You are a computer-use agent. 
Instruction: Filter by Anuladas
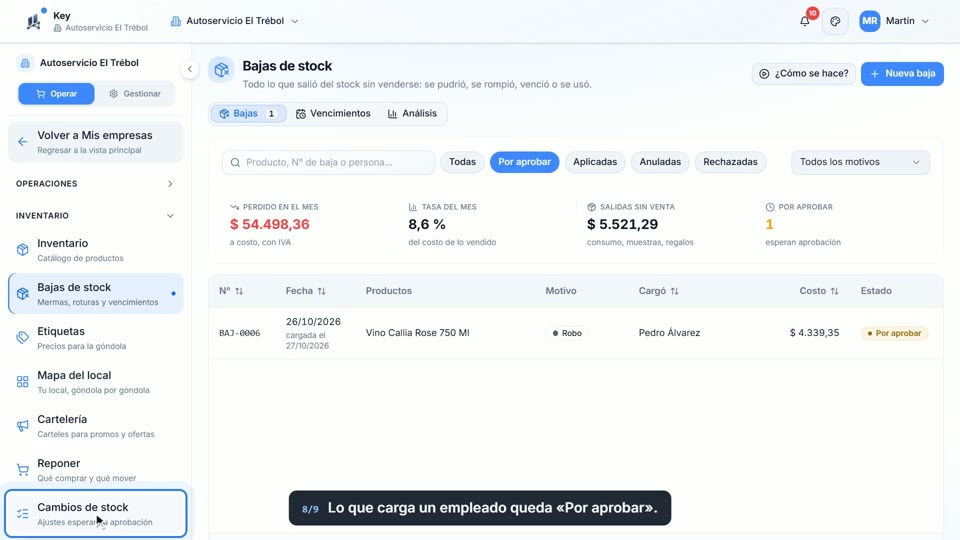tap(660, 162)
